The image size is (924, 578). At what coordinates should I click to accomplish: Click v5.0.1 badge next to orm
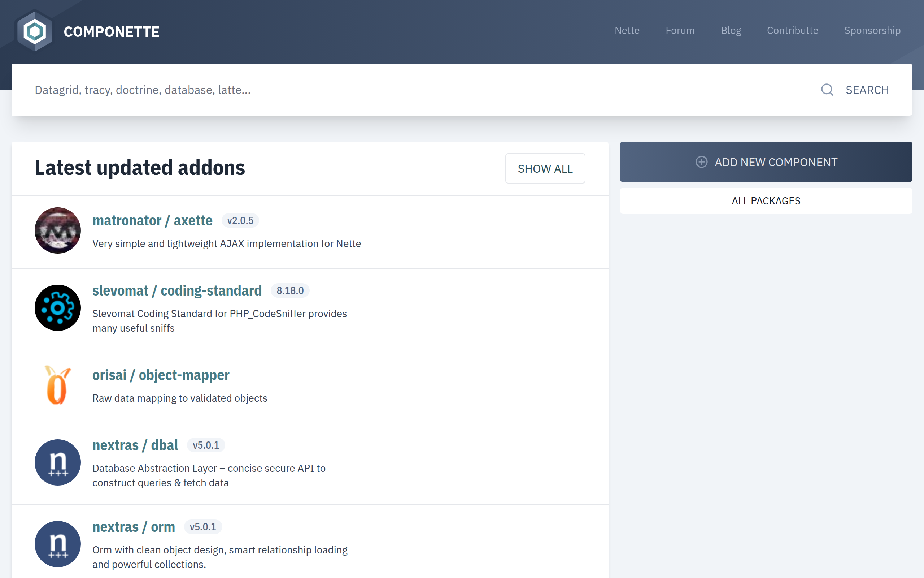(203, 527)
